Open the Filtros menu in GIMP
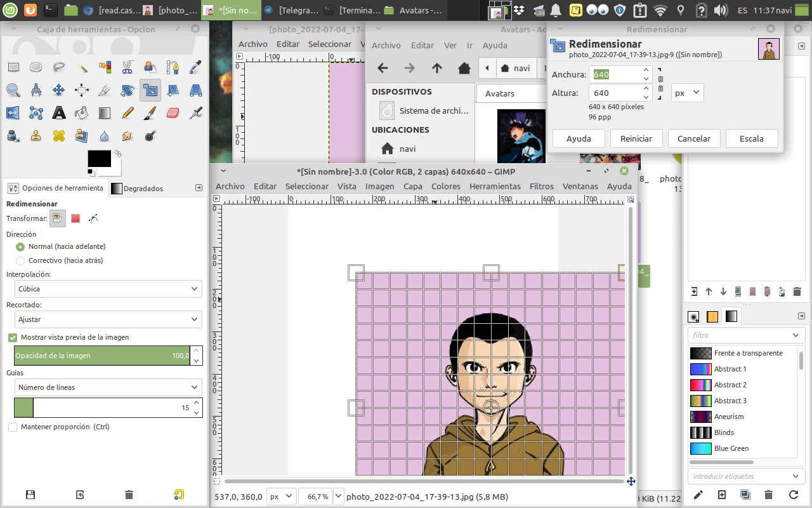 coord(542,186)
